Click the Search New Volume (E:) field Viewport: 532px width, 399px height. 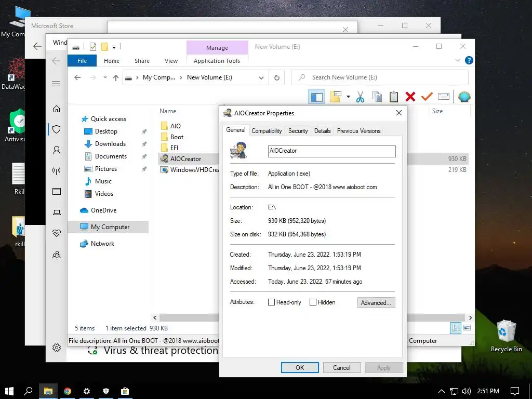pyautogui.click(x=380, y=77)
